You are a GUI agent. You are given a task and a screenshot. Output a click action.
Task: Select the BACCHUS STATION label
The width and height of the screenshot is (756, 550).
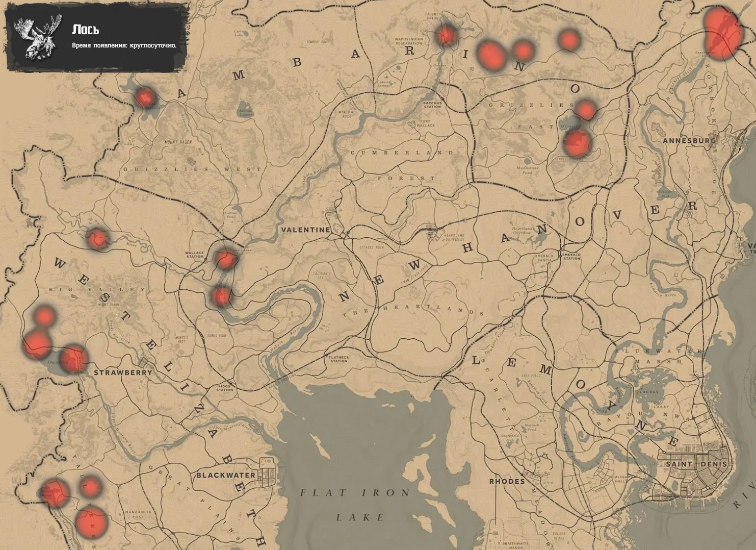[432, 105]
